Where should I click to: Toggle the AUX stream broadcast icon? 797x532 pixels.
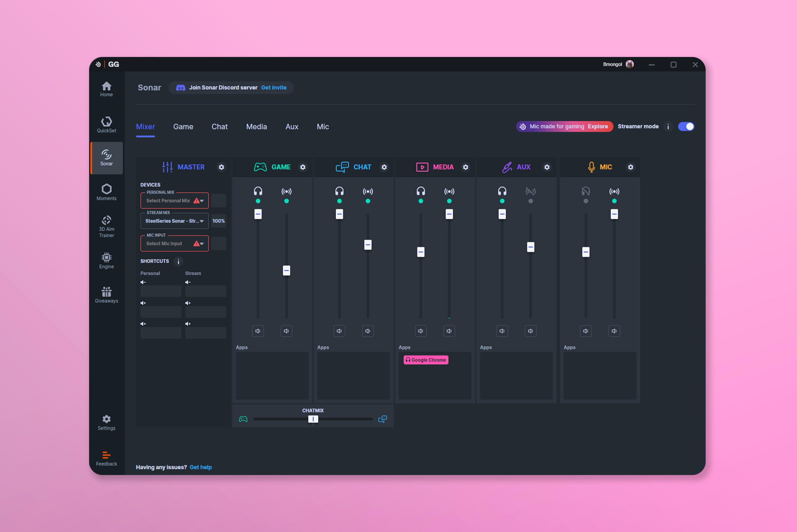point(530,191)
